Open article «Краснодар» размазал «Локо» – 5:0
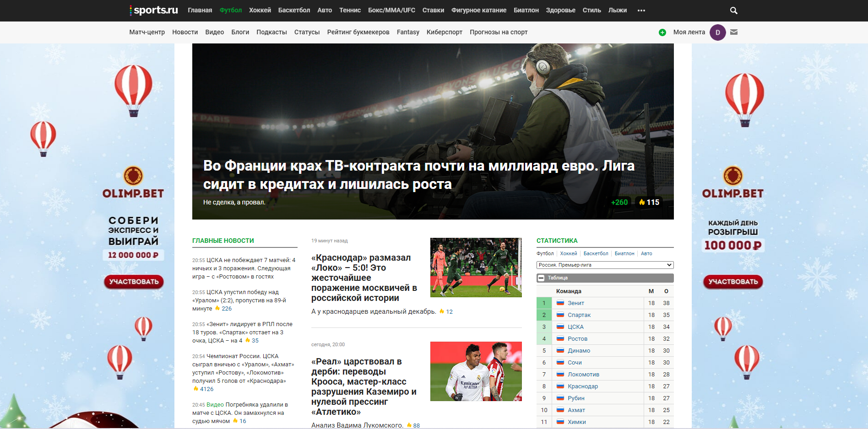868x429 pixels. point(364,278)
